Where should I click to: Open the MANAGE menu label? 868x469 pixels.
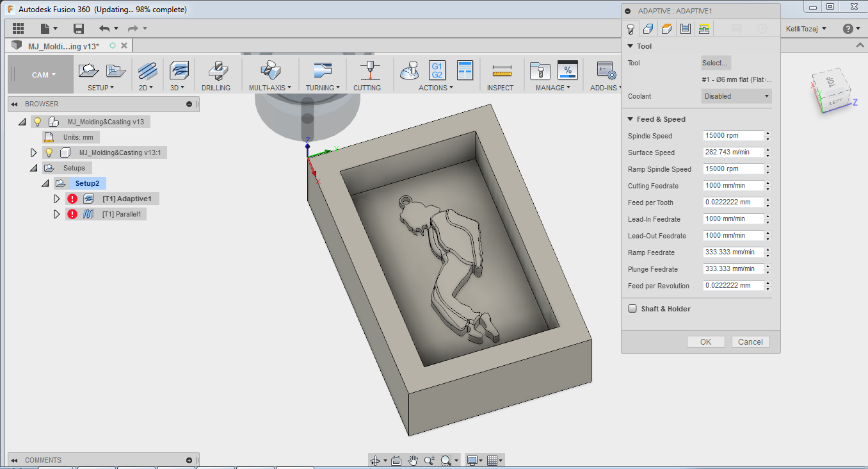pos(553,88)
